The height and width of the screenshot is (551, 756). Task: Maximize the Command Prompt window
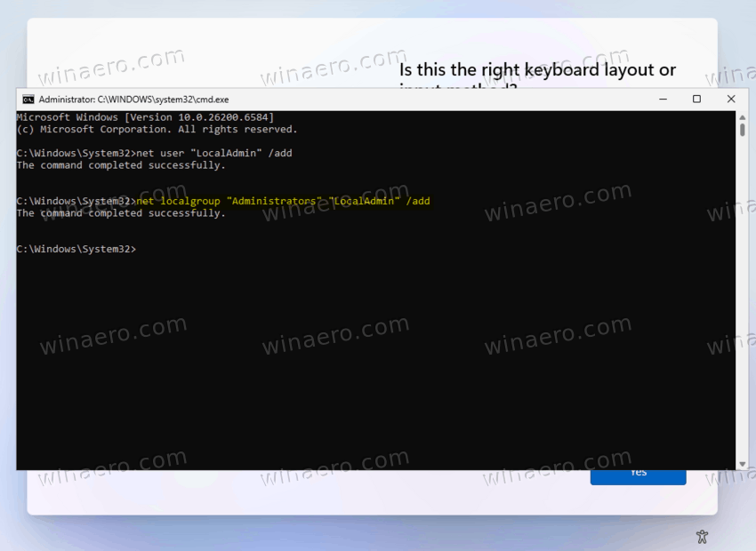[x=696, y=100]
